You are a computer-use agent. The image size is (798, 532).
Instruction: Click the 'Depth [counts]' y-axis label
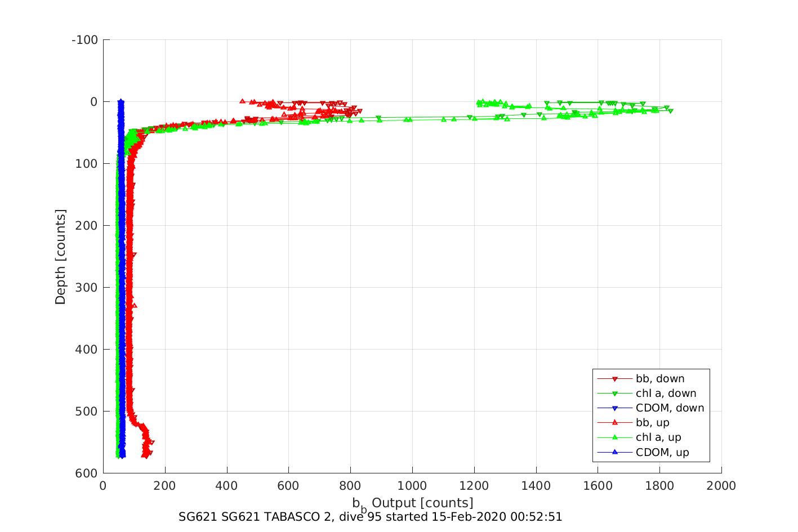(60, 257)
